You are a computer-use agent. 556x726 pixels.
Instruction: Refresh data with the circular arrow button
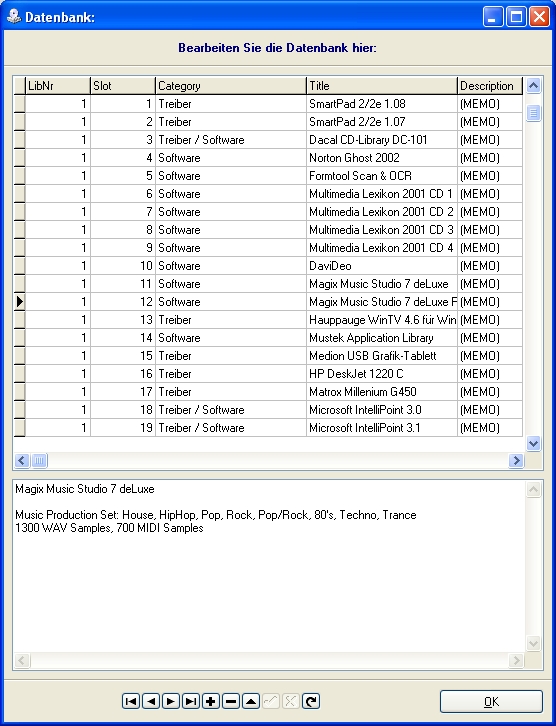pyautogui.click(x=311, y=701)
